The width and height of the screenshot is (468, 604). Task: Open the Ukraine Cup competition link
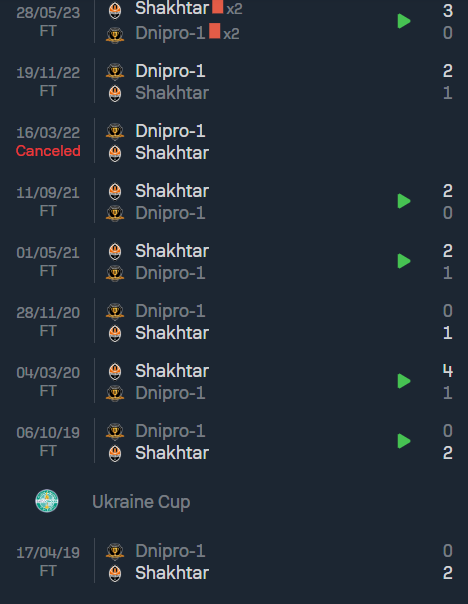tap(141, 502)
